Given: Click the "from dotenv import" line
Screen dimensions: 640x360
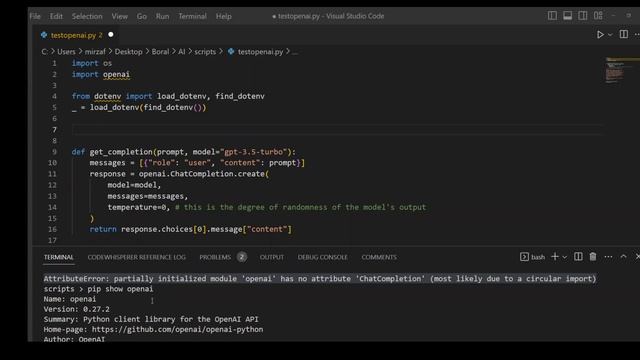Looking at the screenshot, I should pyautogui.click(x=168, y=96).
